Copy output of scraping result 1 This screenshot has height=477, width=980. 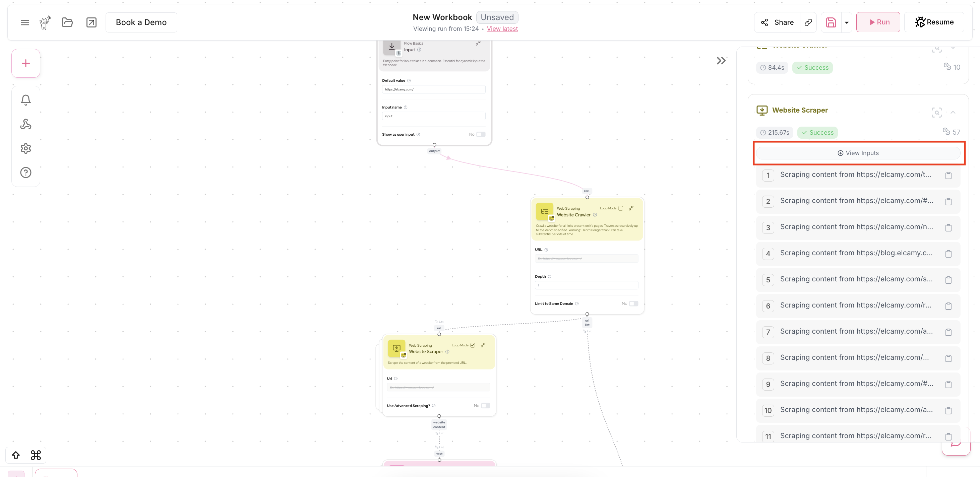[948, 175]
